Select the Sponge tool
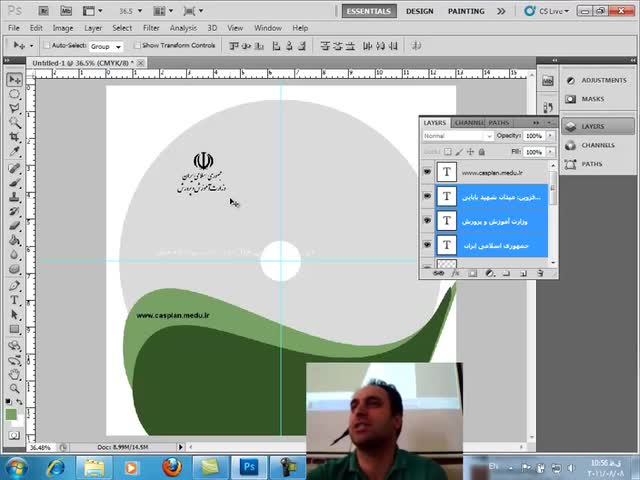The image size is (640, 480). pyautogui.click(x=14, y=269)
